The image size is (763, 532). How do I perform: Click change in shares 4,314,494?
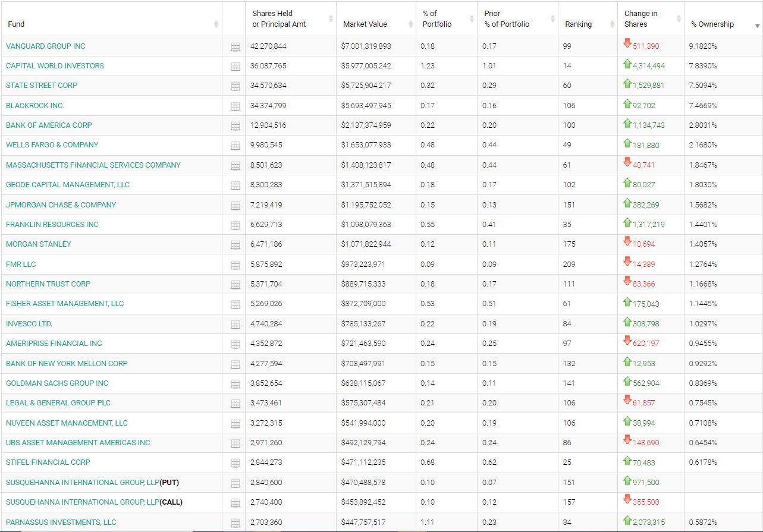point(649,65)
